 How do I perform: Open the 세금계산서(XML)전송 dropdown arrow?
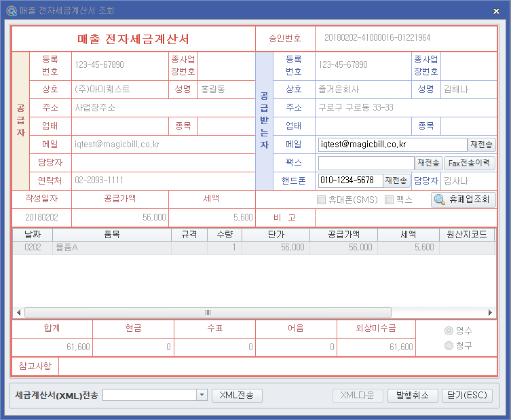(202, 395)
